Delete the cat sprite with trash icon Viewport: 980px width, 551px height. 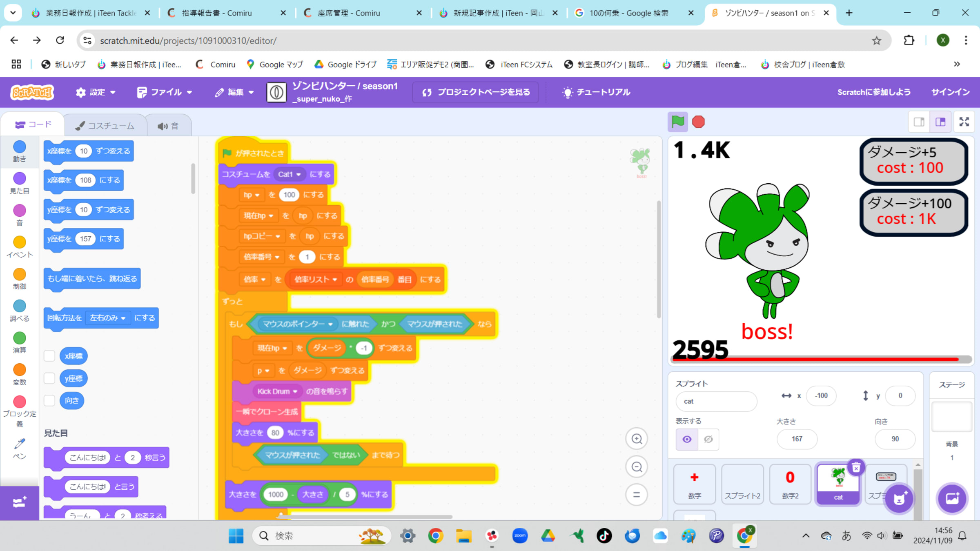pos(856,468)
